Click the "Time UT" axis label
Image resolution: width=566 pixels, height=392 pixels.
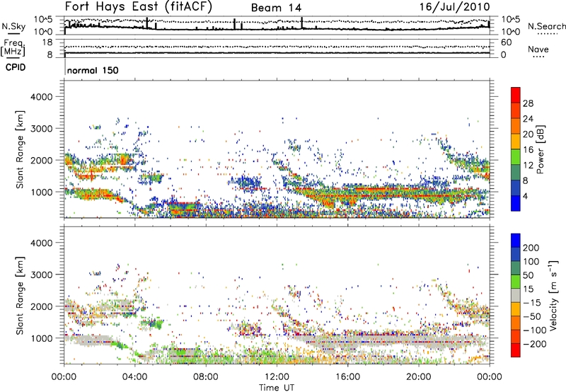click(277, 388)
